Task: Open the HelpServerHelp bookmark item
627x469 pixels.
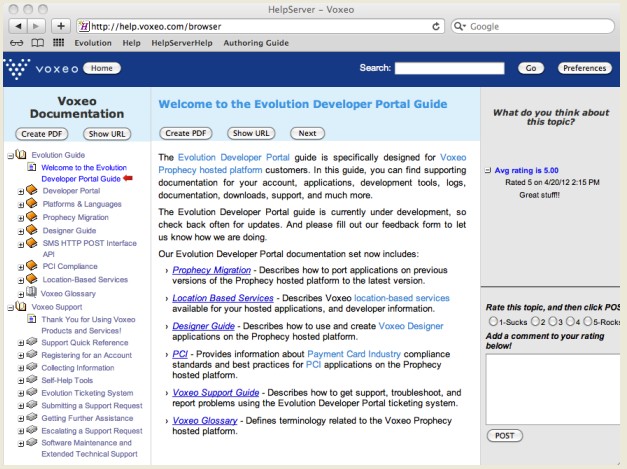Action: click(x=182, y=43)
